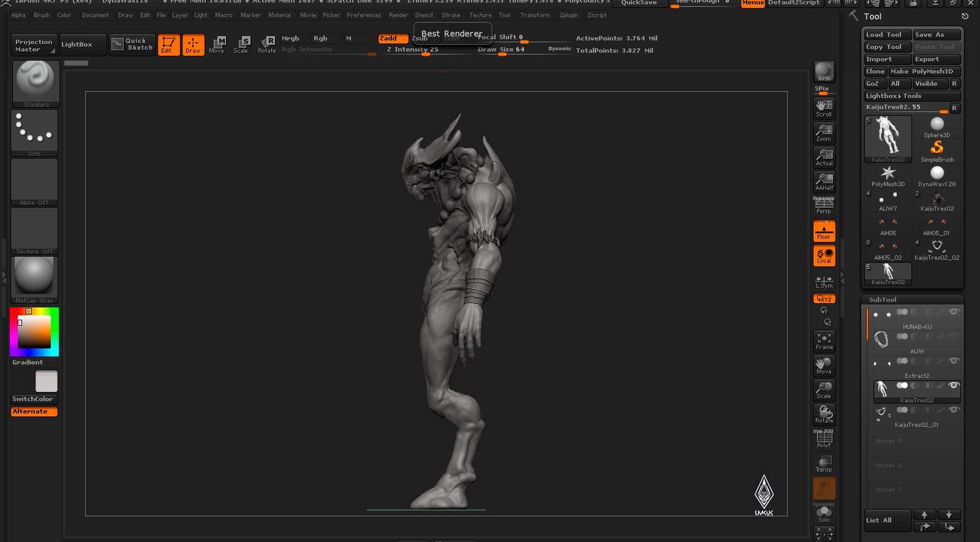Viewport: 980px width, 542px height.
Task: Click Make PolyMesh3D button
Action: 924,72
